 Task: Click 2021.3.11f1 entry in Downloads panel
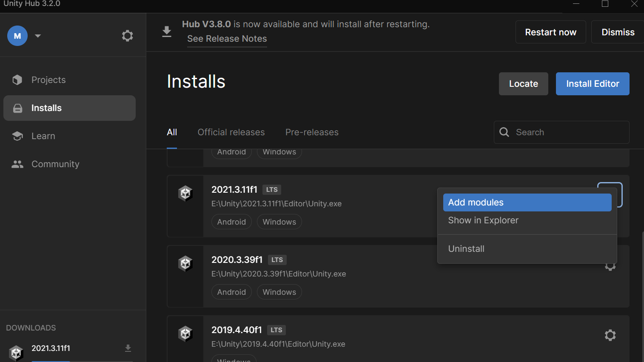pyautogui.click(x=51, y=348)
